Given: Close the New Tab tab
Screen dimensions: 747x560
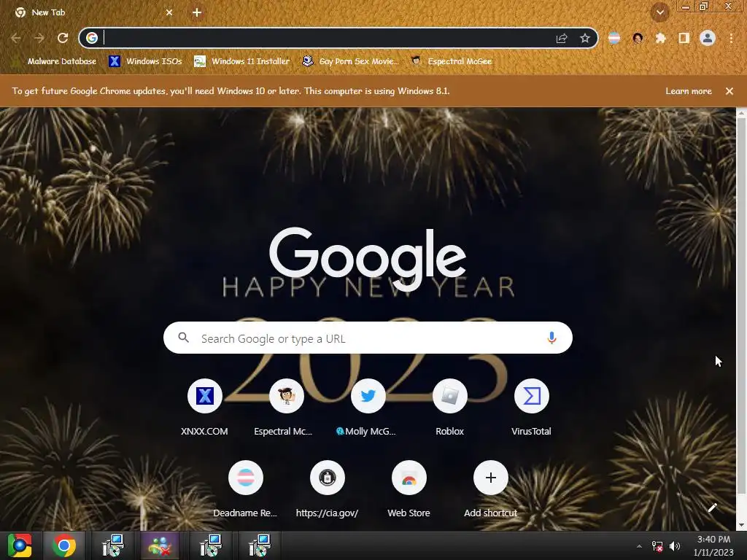Looking at the screenshot, I should tap(169, 12).
